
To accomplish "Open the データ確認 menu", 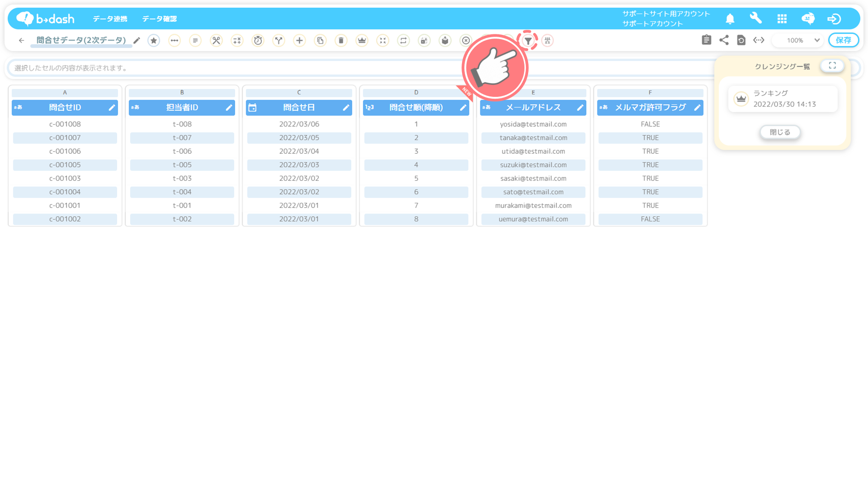I will point(159,19).
